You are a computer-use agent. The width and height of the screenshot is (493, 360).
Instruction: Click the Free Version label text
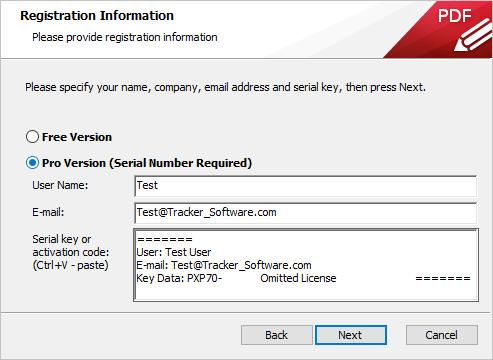coord(77,137)
